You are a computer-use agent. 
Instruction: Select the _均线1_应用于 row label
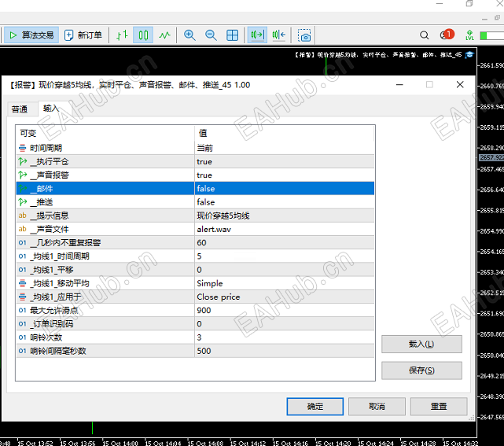pos(56,297)
